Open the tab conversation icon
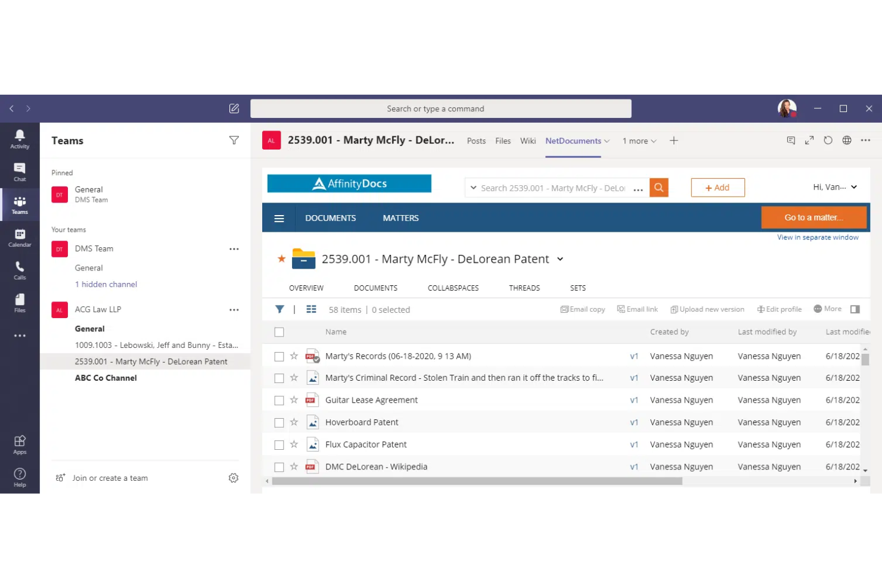Image resolution: width=882 pixels, height=588 pixels. point(791,141)
